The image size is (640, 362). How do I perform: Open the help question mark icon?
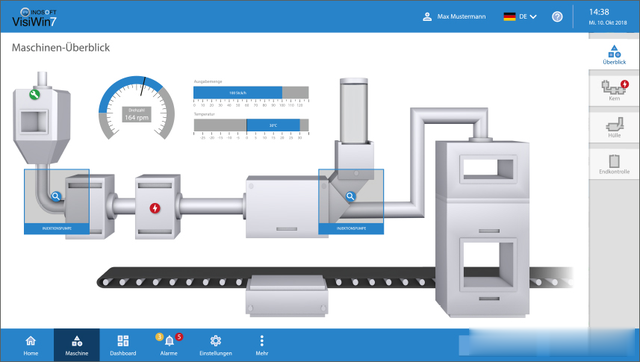[x=557, y=17]
